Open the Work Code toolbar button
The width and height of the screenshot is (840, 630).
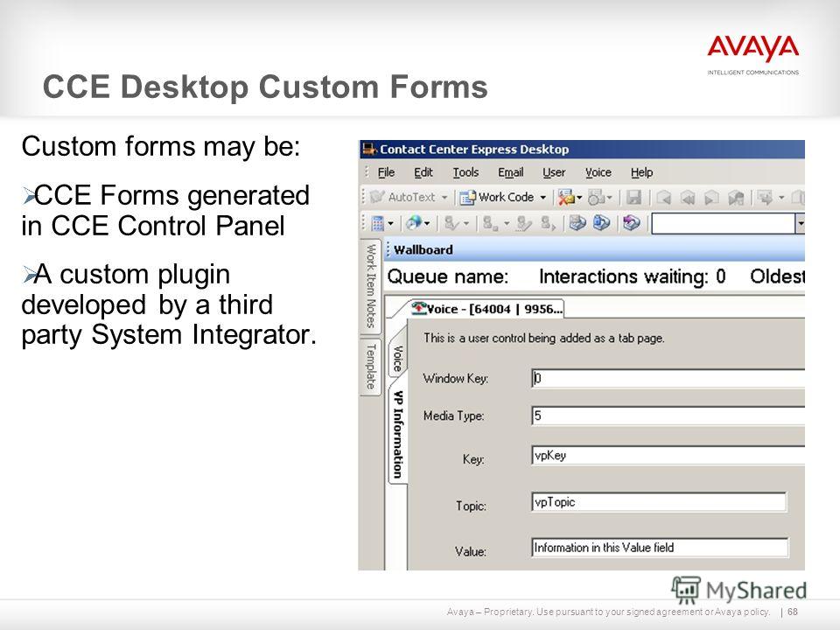(x=497, y=197)
